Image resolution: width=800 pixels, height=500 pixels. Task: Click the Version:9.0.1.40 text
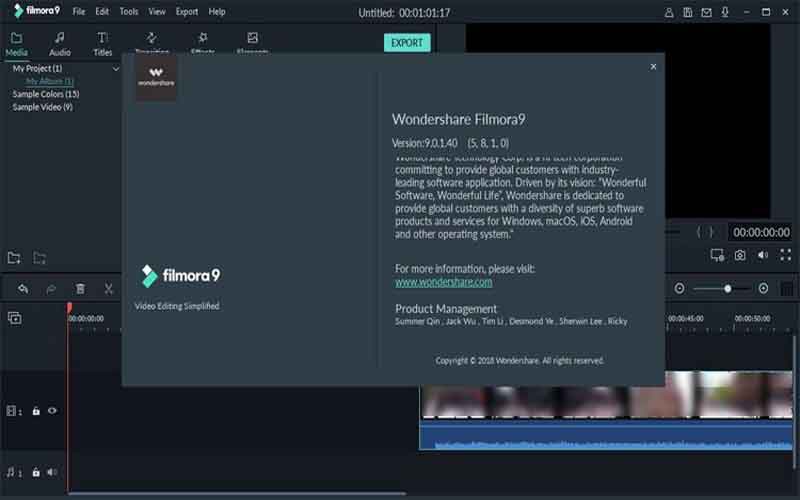click(x=424, y=143)
